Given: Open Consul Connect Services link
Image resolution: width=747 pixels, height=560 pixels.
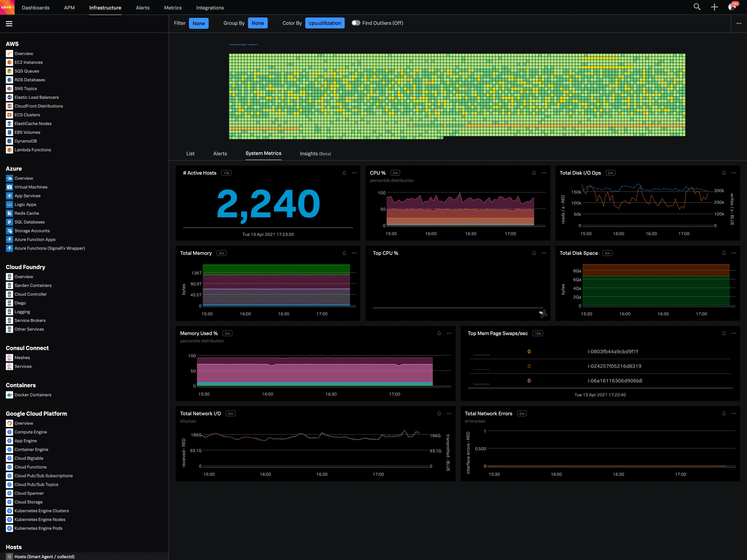Looking at the screenshot, I should click(x=23, y=367).
